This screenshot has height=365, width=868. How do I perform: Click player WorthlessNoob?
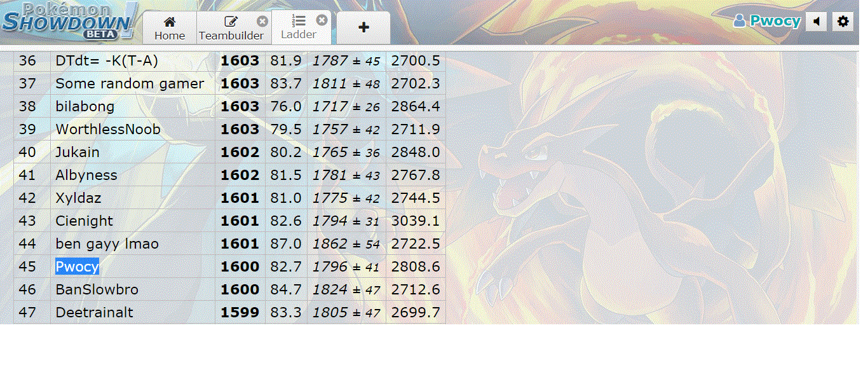(x=108, y=130)
